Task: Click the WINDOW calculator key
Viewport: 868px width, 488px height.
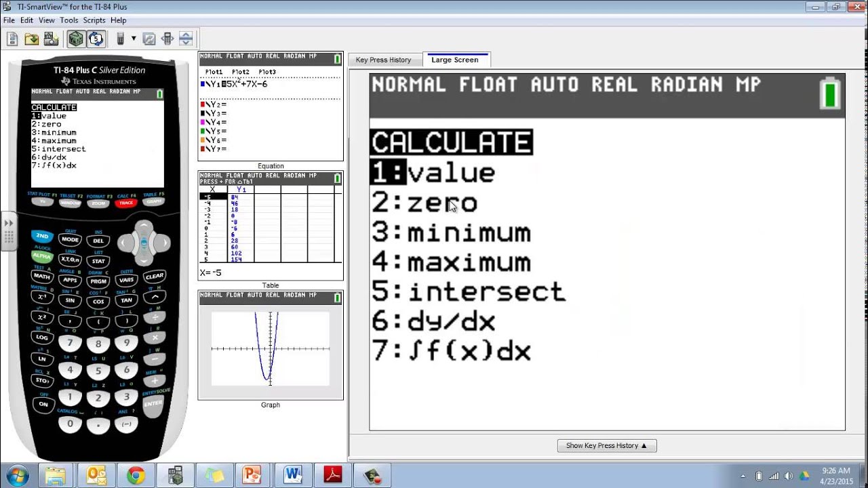Action: (x=71, y=203)
